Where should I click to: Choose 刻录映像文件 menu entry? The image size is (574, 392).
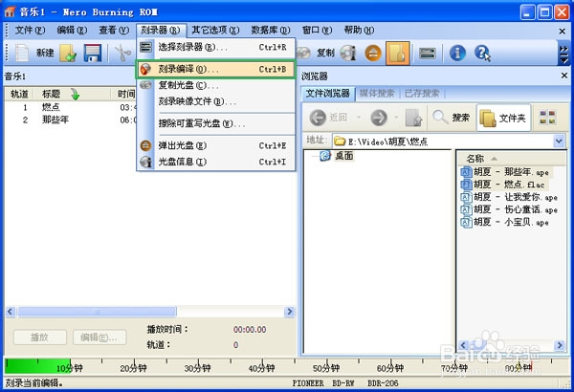click(216, 101)
